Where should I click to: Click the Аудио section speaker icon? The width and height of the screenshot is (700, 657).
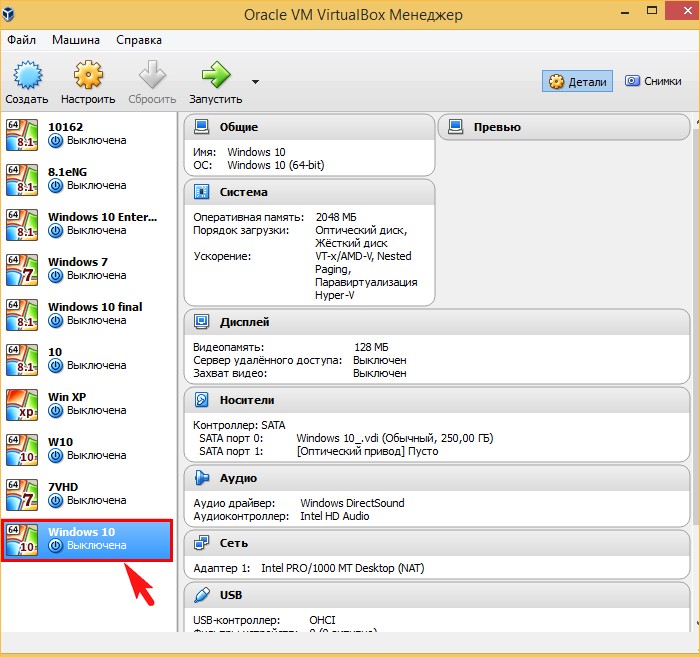(x=201, y=478)
